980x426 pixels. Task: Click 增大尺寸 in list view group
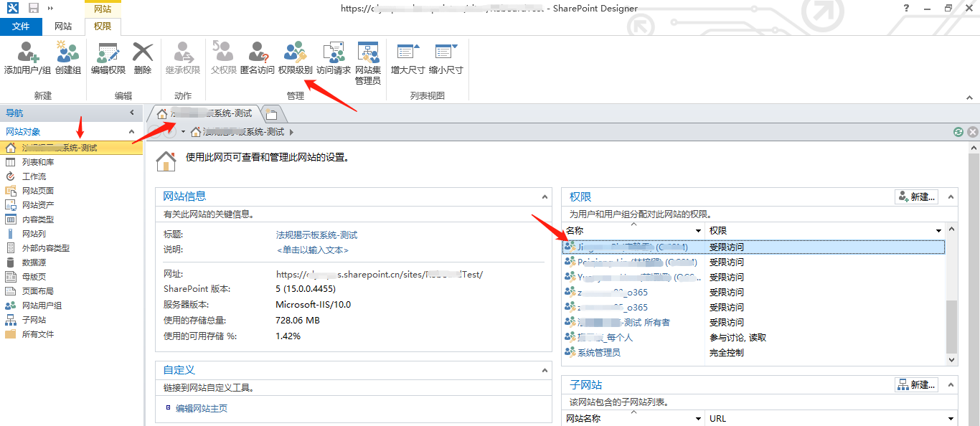click(x=407, y=57)
